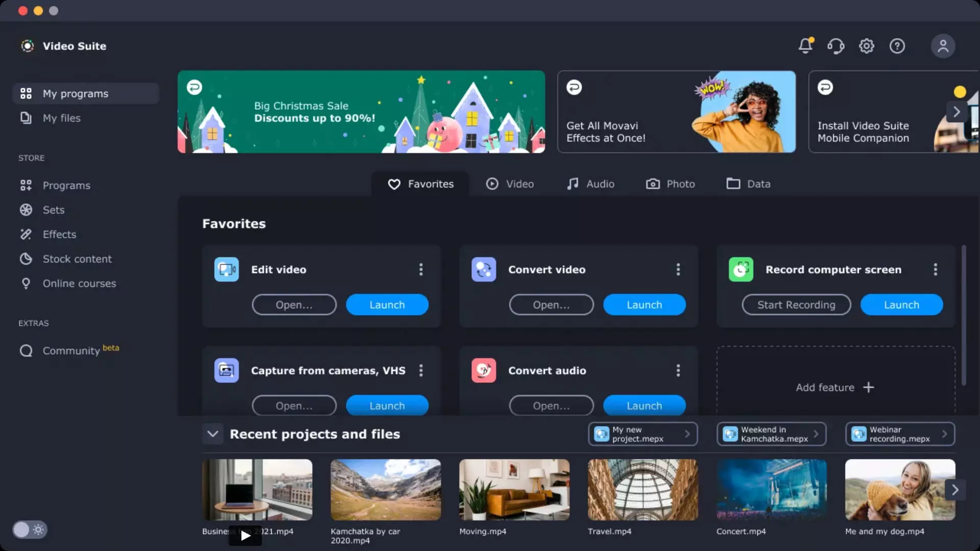980x551 pixels.
Task: Click the Online courses bulb icon
Action: [x=26, y=283]
